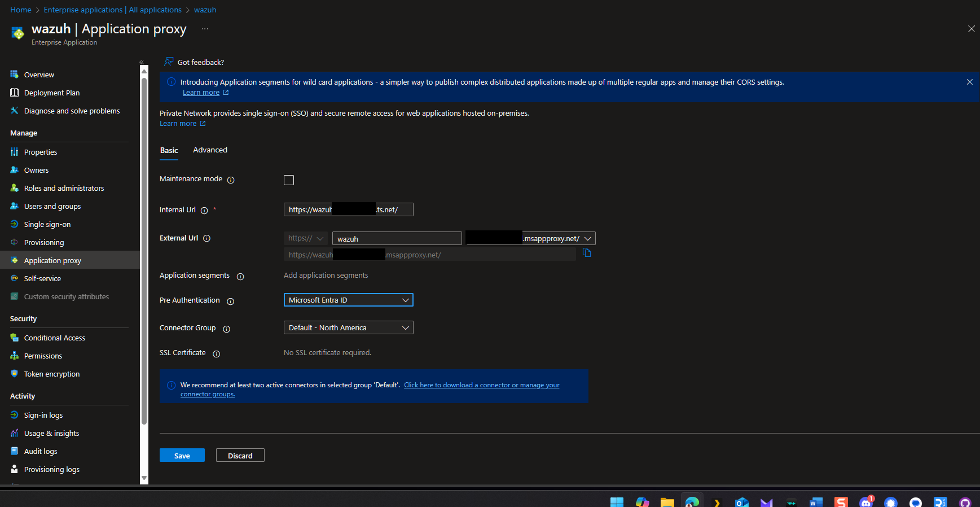
Task: Copy the external URL to clipboard
Action: [x=587, y=253]
